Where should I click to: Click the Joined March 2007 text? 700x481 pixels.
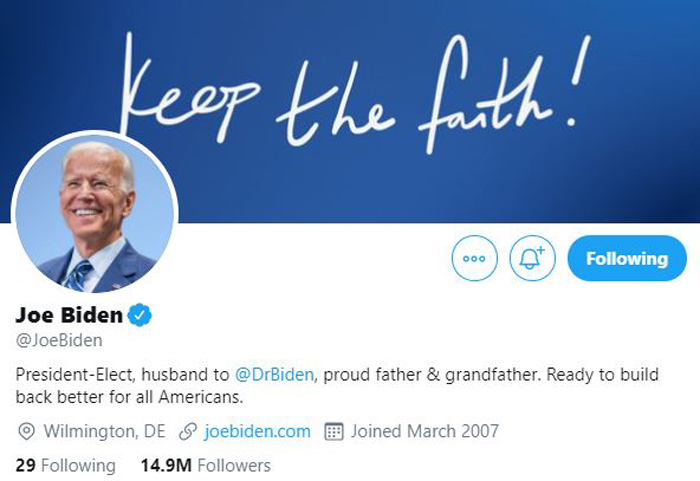424,432
